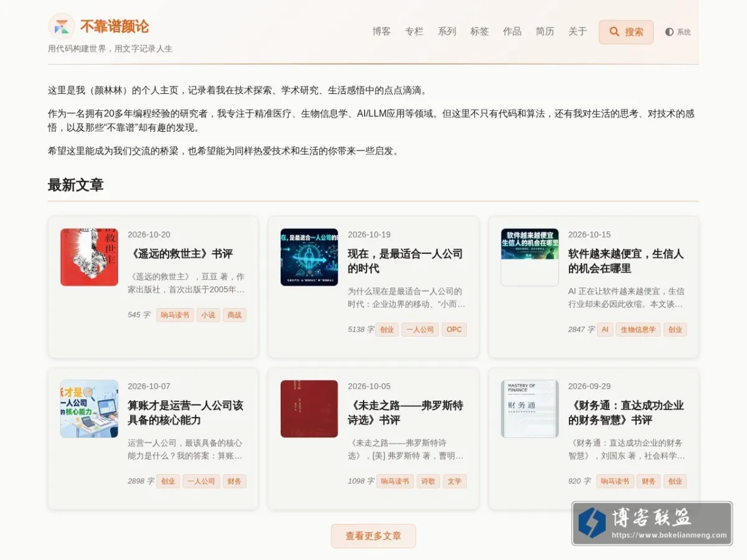The image size is (747, 560).
Task: Open 《未走之路——弗罗斯特诗选》书评 article
Action: coord(405,413)
